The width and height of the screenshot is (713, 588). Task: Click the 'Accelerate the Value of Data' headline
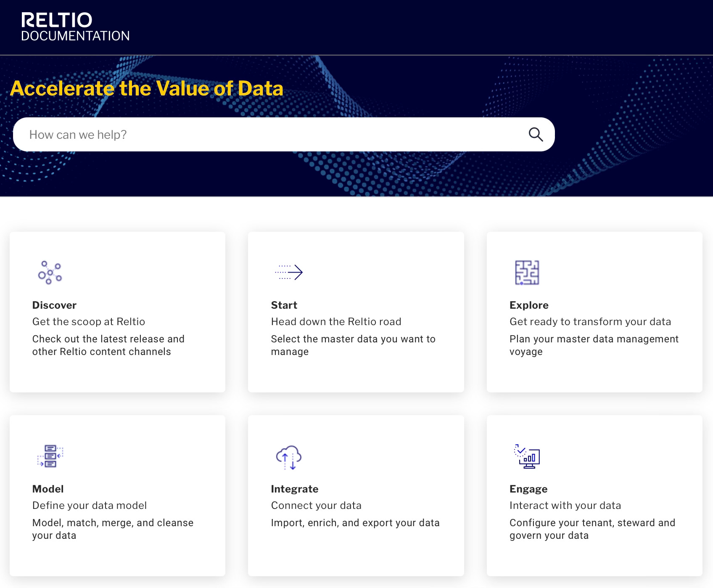pos(147,88)
